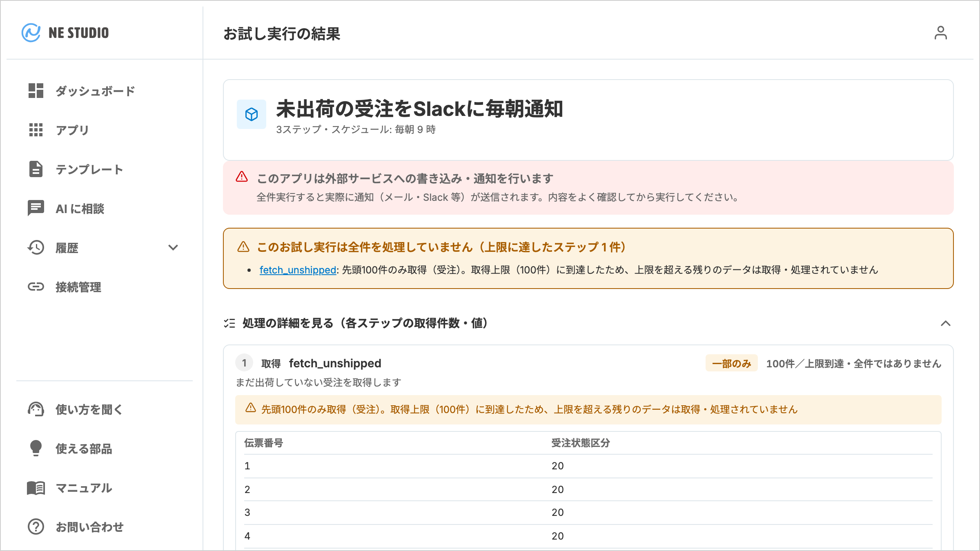Select the row with 伝票番号 1

588,466
